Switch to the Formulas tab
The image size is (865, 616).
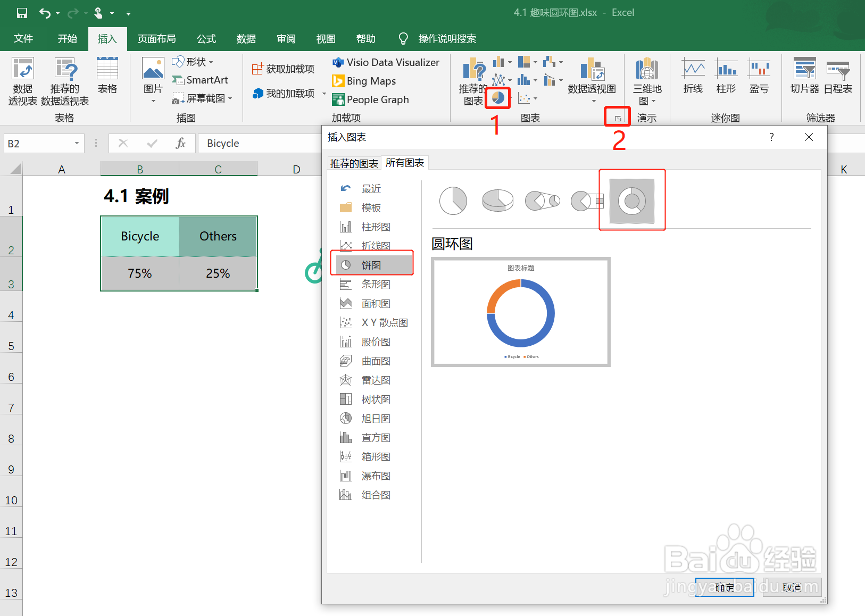point(206,39)
